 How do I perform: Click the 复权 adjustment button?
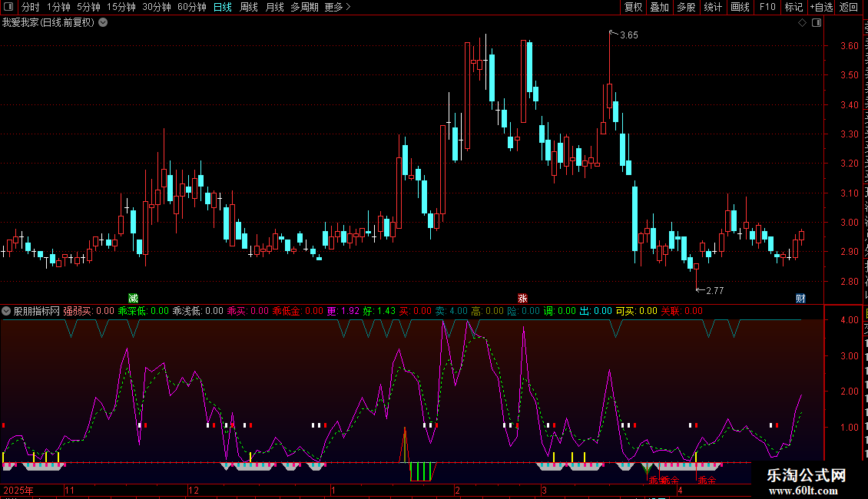click(633, 7)
